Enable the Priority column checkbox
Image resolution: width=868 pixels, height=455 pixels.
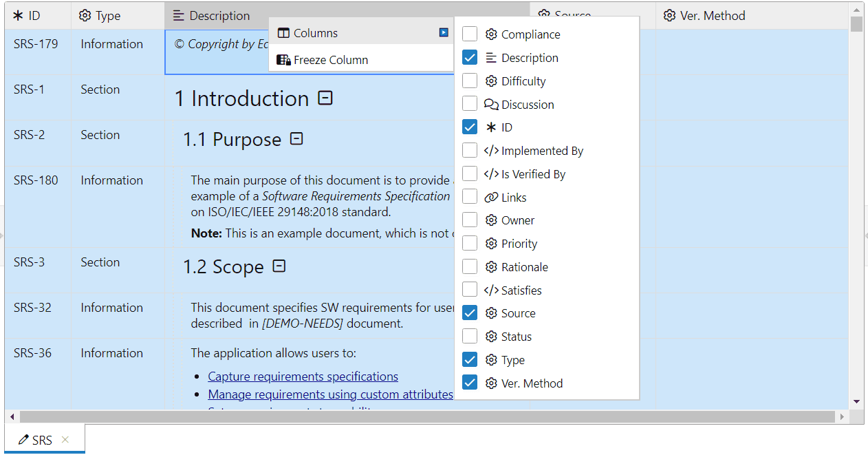pos(470,244)
